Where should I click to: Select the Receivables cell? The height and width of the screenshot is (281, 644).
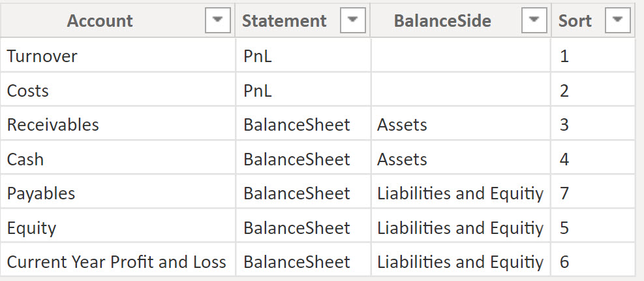tap(118, 125)
